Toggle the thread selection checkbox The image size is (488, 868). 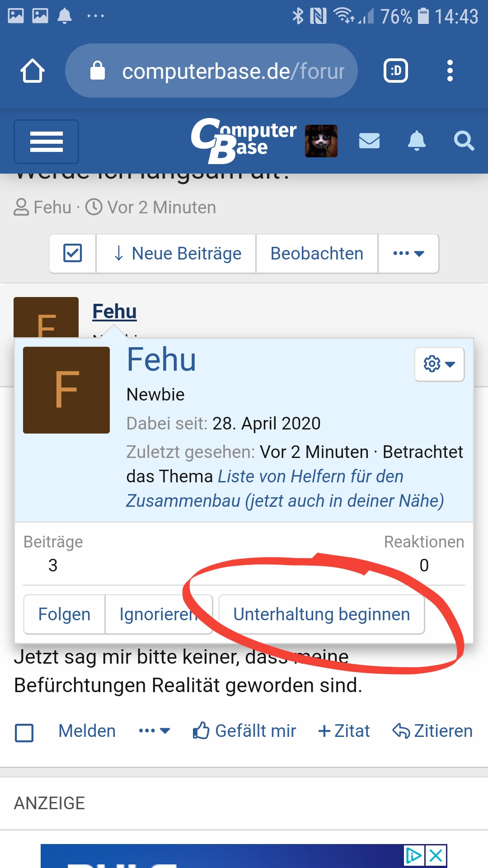[72, 254]
